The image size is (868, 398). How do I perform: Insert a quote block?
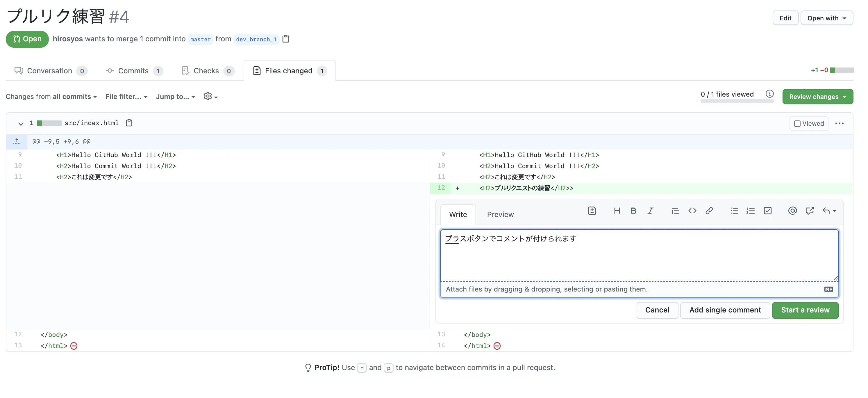click(675, 211)
